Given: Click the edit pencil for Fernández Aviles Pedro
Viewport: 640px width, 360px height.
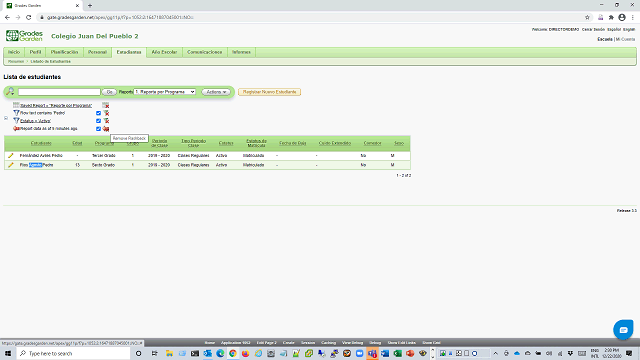Looking at the screenshot, I should tap(11, 156).
